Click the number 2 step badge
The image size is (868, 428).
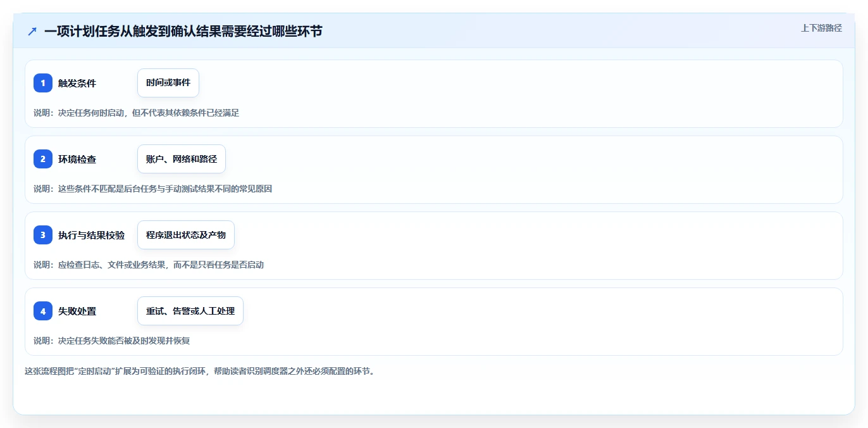(43, 159)
